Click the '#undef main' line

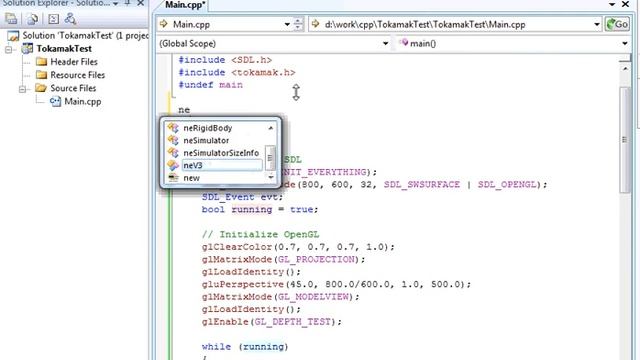point(211,85)
